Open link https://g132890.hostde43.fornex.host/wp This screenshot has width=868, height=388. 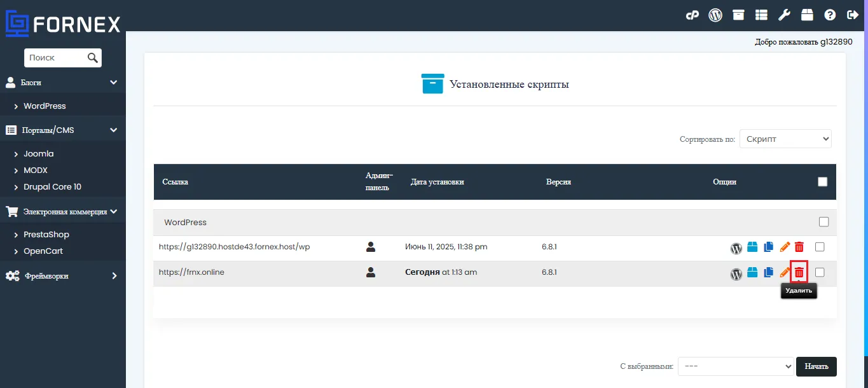click(234, 247)
